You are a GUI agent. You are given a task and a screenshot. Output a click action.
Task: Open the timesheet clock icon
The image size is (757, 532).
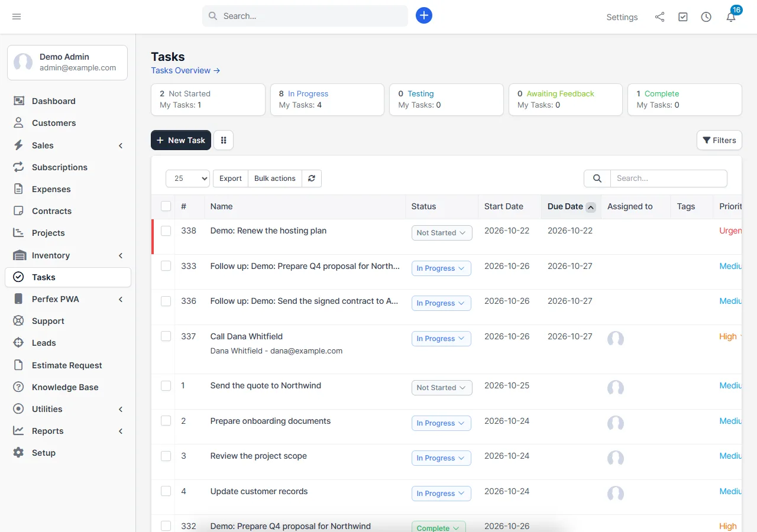point(706,17)
